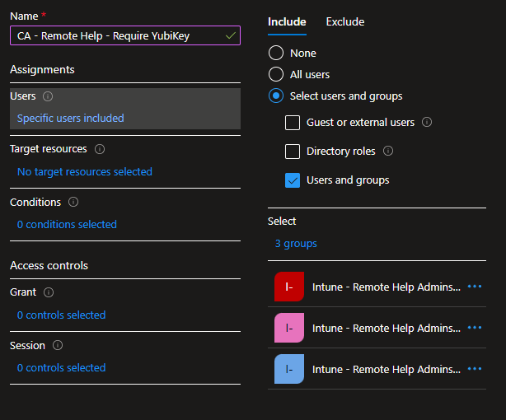Screen dimensions: 506x420
Task: Click the info icon beside Target resources
Action: [x=100, y=149]
